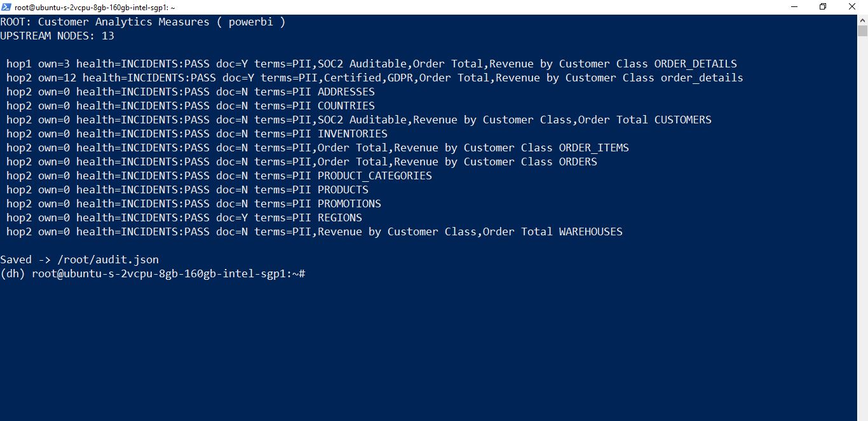Close the terminal window

(x=853, y=7)
